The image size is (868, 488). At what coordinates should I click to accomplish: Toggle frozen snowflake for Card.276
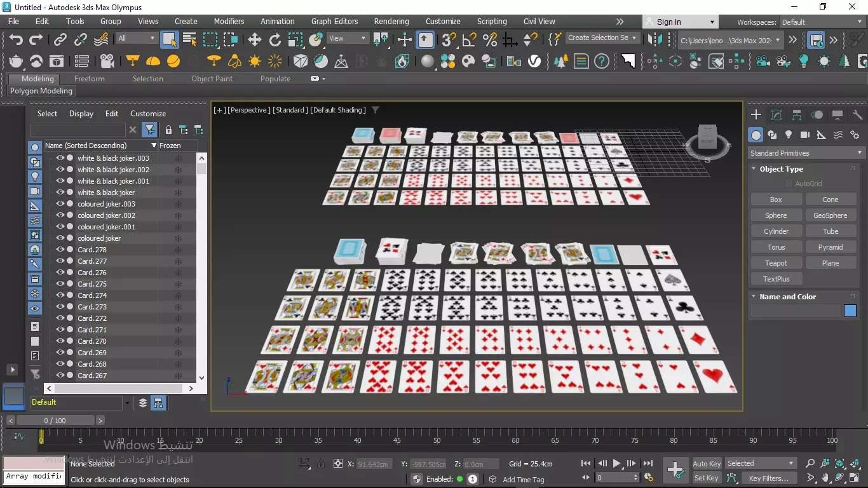(178, 273)
